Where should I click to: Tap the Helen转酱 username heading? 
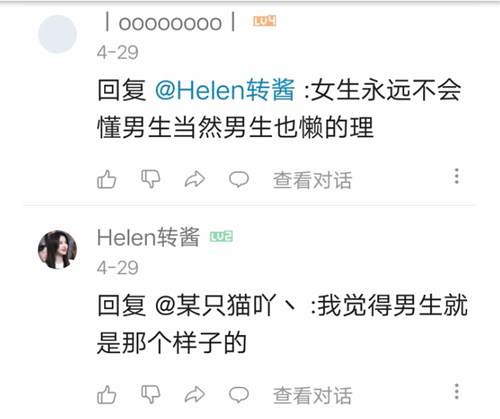pos(148,237)
